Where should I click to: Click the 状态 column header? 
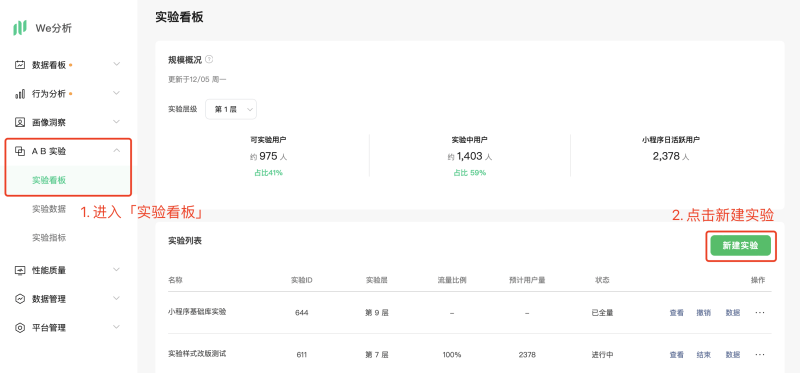[602, 280]
